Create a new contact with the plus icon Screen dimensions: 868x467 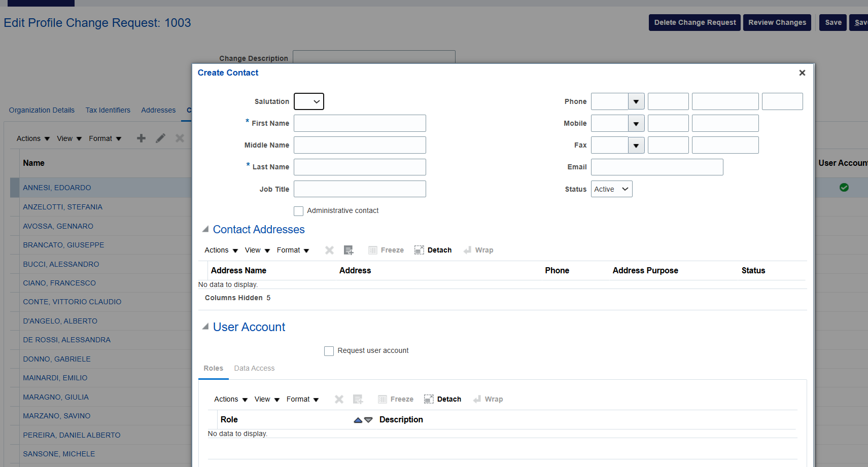point(141,138)
